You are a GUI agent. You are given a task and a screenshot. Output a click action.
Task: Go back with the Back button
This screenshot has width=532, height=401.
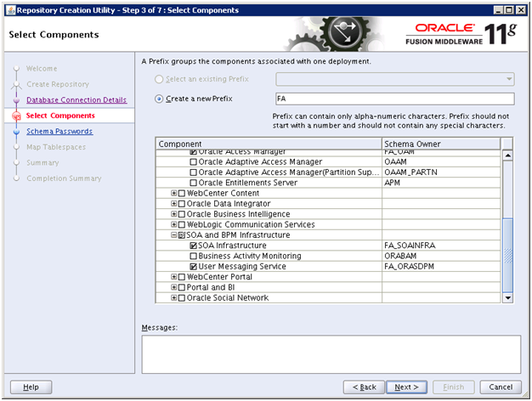point(364,387)
